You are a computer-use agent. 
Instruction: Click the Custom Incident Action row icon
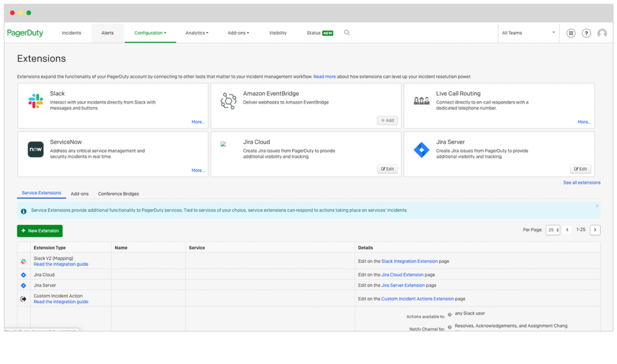[x=23, y=299]
